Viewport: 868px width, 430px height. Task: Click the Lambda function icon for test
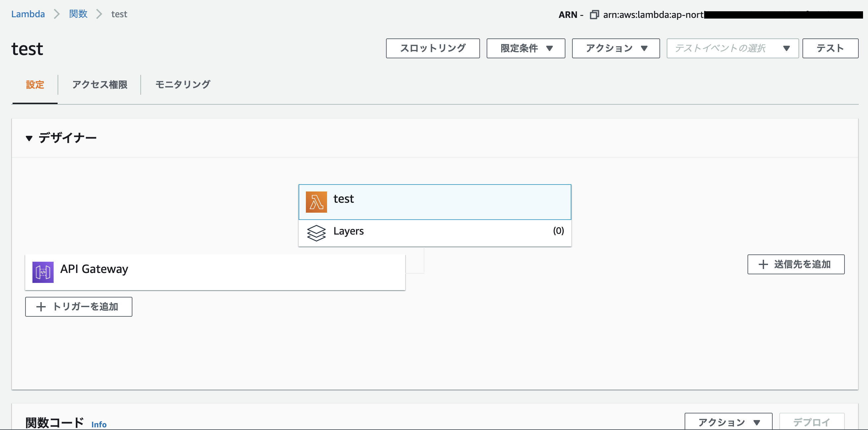pyautogui.click(x=316, y=202)
